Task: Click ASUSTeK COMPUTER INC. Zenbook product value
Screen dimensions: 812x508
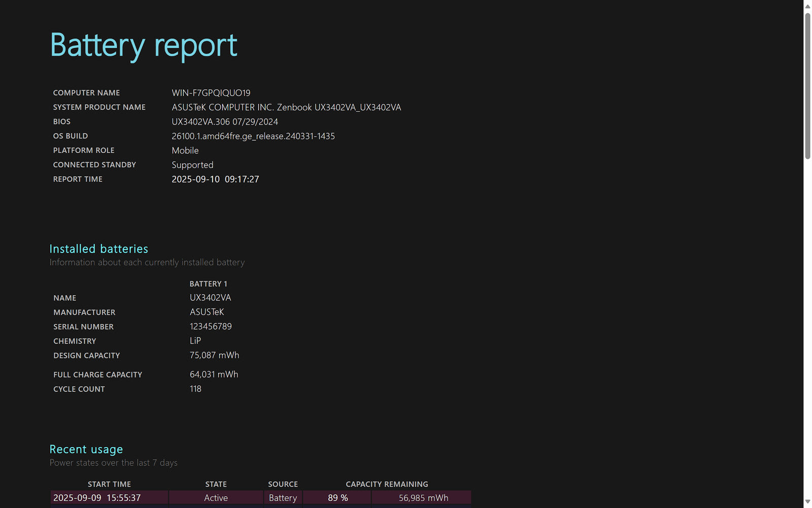Action: pos(286,107)
